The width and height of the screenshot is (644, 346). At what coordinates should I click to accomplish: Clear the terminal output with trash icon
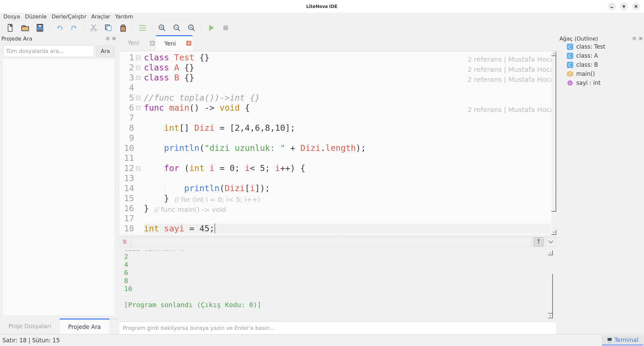click(125, 242)
